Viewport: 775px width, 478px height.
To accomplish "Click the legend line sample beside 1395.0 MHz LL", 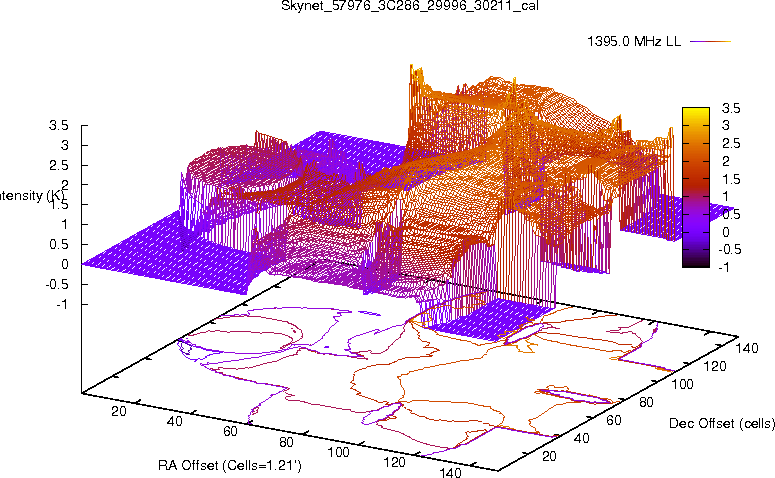I will pyautogui.click(x=710, y=42).
